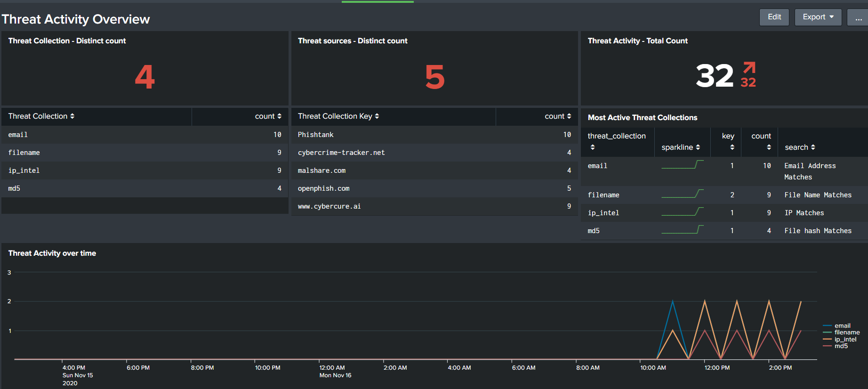The width and height of the screenshot is (868, 389).
Task: Click the Edit dashboard button
Action: [774, 17]
